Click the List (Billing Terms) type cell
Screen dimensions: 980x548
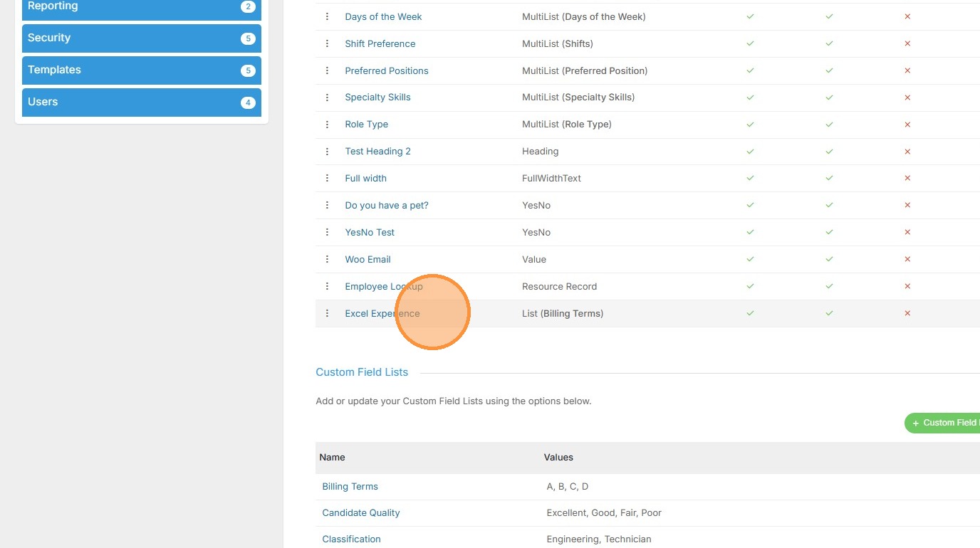click(x=563, y=314)
